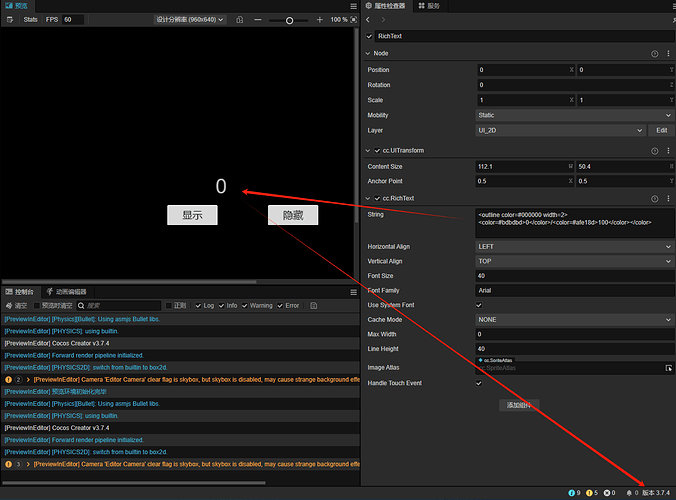Open the Horizontal Align dropdown
This screenshot has height=500, width=676.
pyautogui.click(x=575, y=247)
